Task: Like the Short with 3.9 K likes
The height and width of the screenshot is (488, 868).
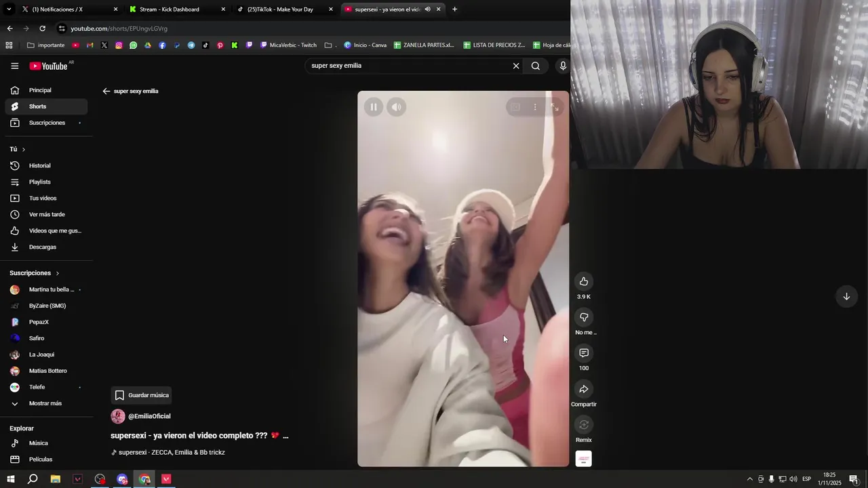Action: 584,281
